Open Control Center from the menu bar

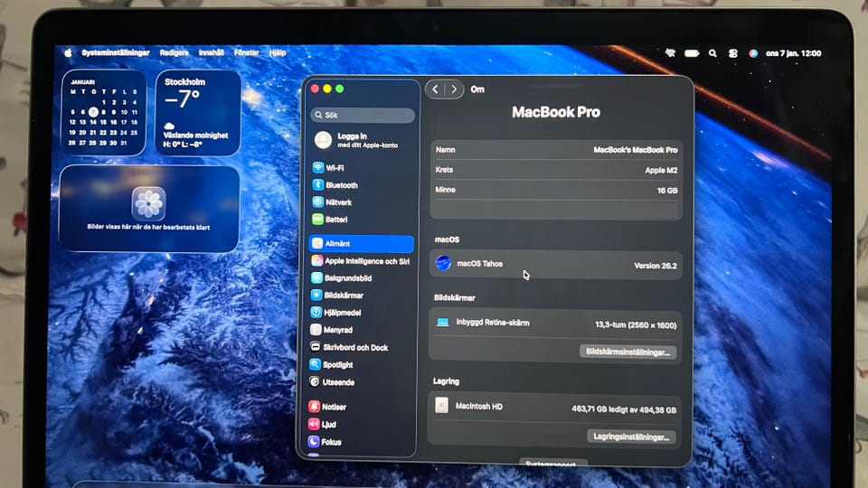coord(732,53)
